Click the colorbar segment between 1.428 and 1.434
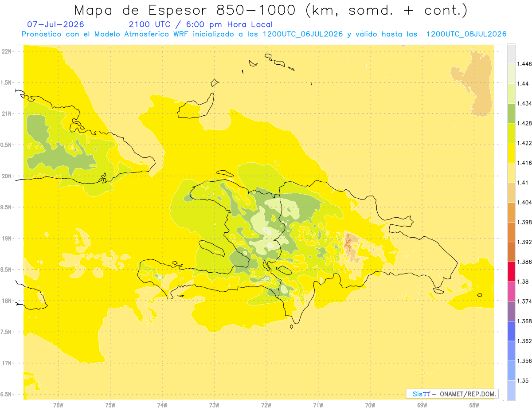This screenshot has width=532, height=411. click(x=511, y=113)
